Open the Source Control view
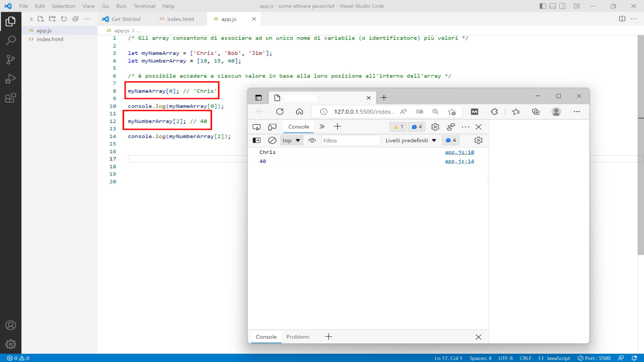 coord(11,59)
